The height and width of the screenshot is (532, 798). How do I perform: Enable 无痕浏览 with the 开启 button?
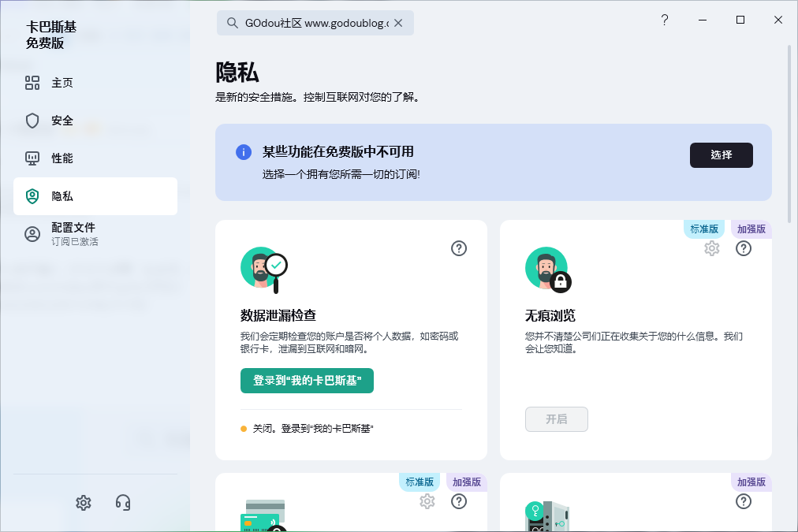(x=557, y=419)
